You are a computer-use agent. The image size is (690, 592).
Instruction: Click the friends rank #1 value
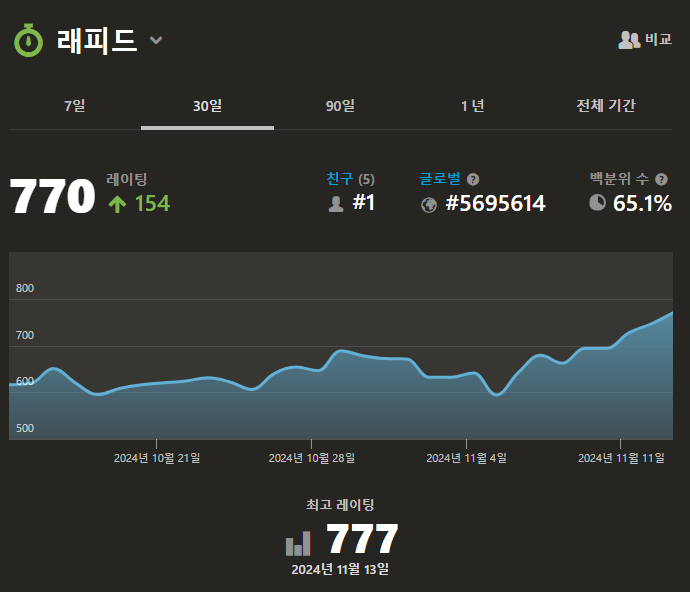point(364,203)
